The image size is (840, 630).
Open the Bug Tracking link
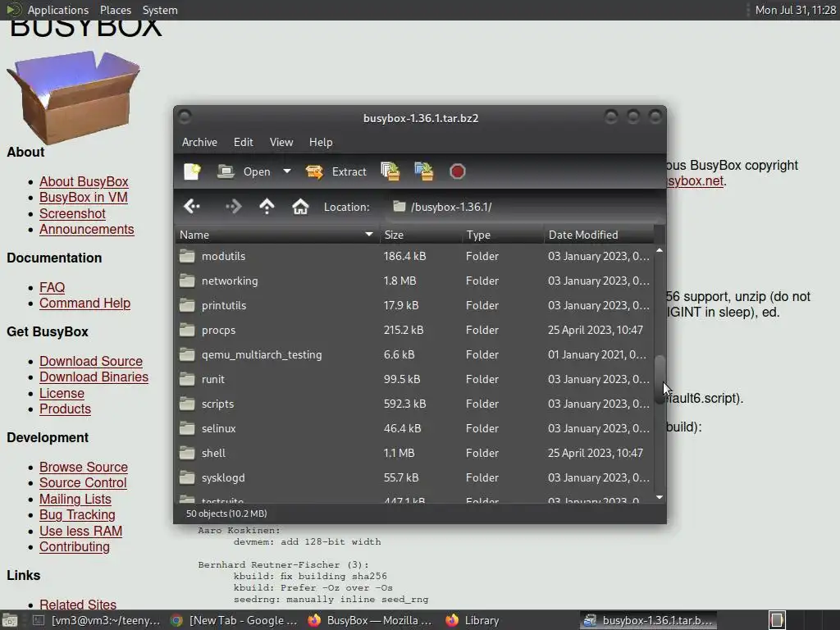(77, 515)
